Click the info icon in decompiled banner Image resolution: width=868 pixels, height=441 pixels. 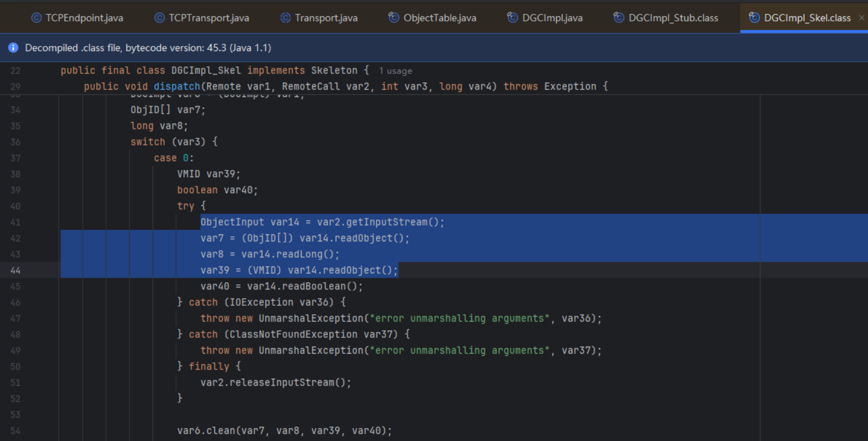coord(13,47)
